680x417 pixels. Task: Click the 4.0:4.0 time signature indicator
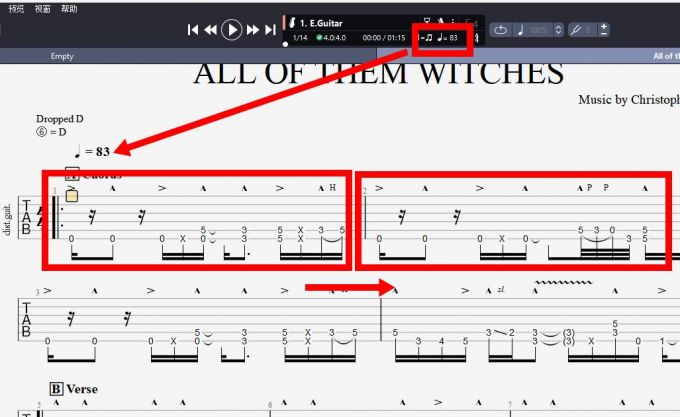[x=331, y=38]
